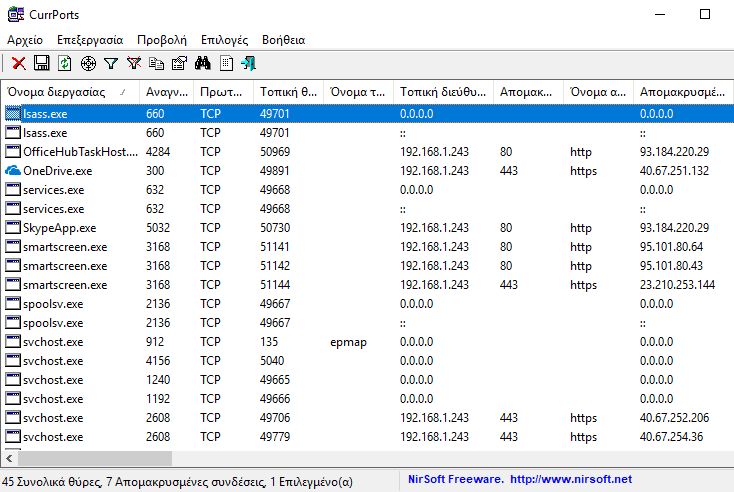The width and height of the screenshot is (734, 492).
Task: Copy selected items using the copy icon
Action: [156, 63]
